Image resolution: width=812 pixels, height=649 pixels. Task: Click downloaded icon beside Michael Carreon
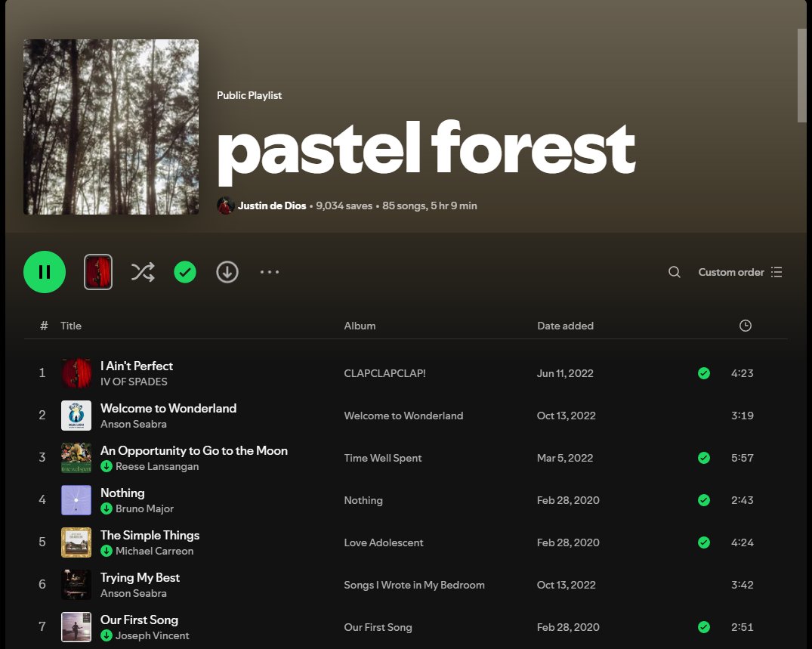point(107,551)
